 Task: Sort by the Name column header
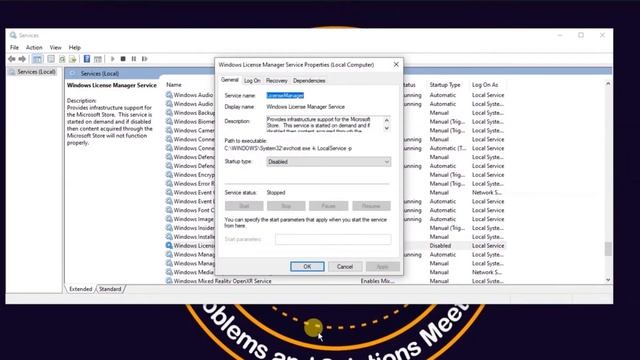pos(174,85)
